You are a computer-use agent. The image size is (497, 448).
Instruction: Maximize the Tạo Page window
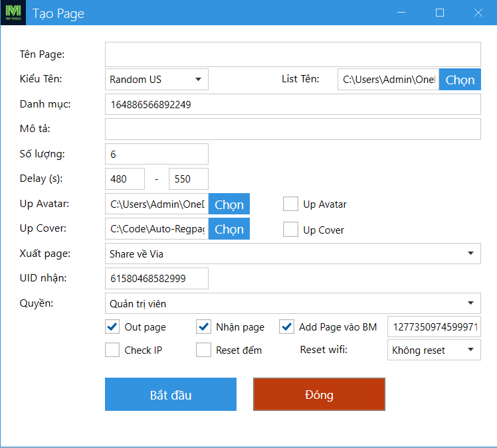coord(440,13)
